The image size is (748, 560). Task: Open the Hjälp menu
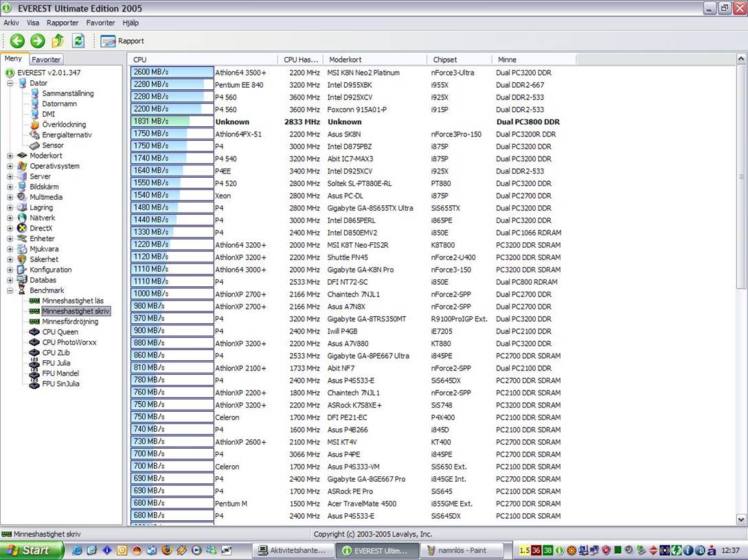coord(131,23)
